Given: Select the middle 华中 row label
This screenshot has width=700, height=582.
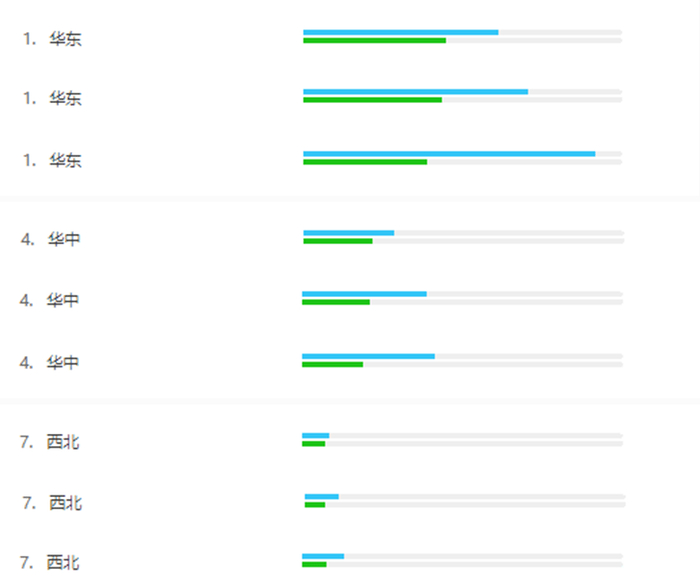Looking at the screenshot, I should (63, 300).
